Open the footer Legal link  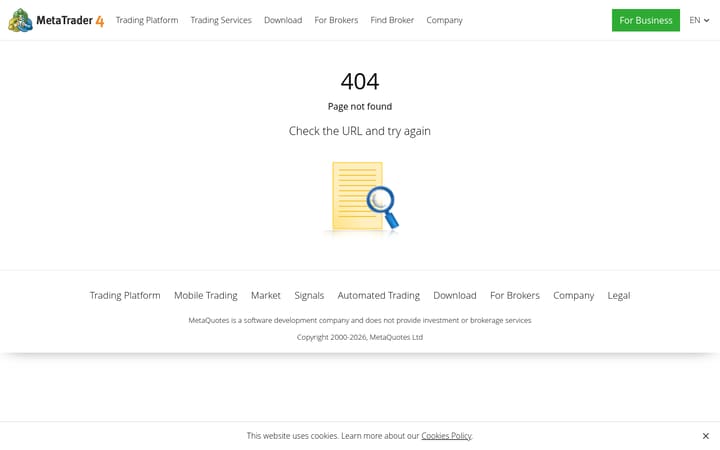pos(619,295)
